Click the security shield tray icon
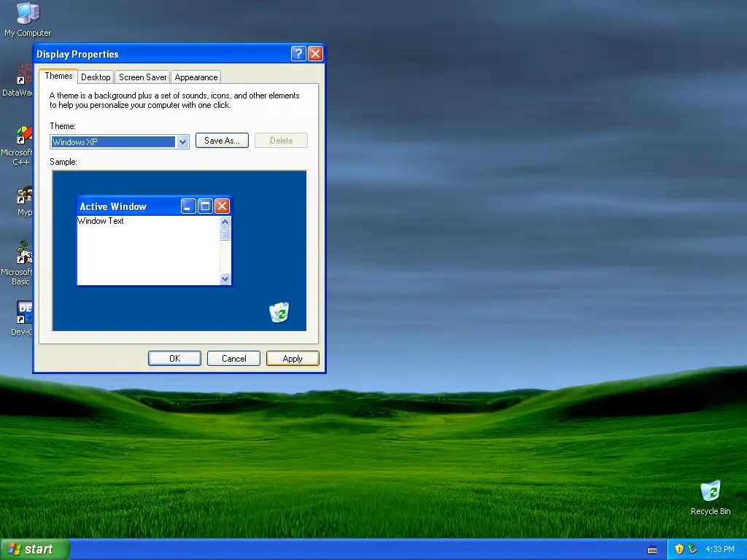Image resolution: width=747 pixels, height=560 pixels. (679, 549)
